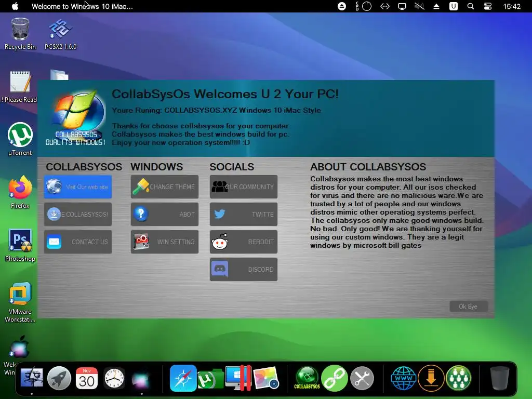Open the COLLABSYSOS dock icon

[x=307, y=378]
